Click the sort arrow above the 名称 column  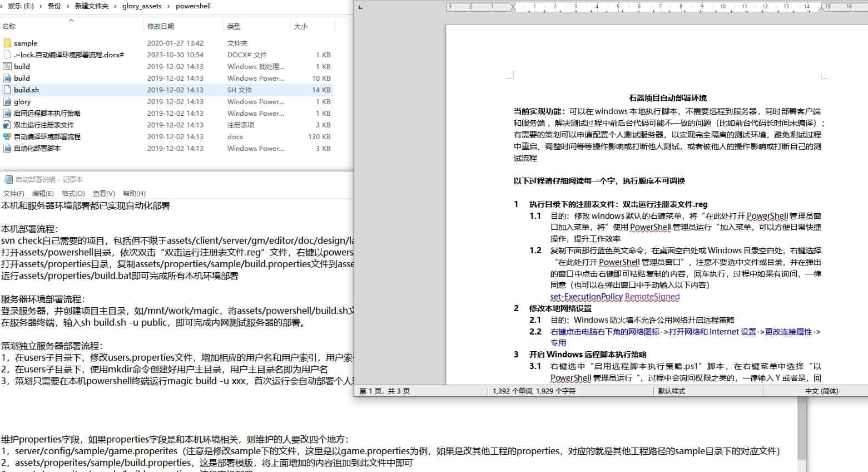point(71,20)
